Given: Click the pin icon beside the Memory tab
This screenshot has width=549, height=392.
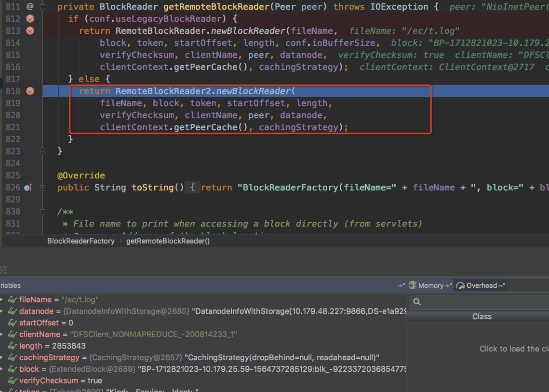Looking at the screenshot, I should click(x=448, y=285).
